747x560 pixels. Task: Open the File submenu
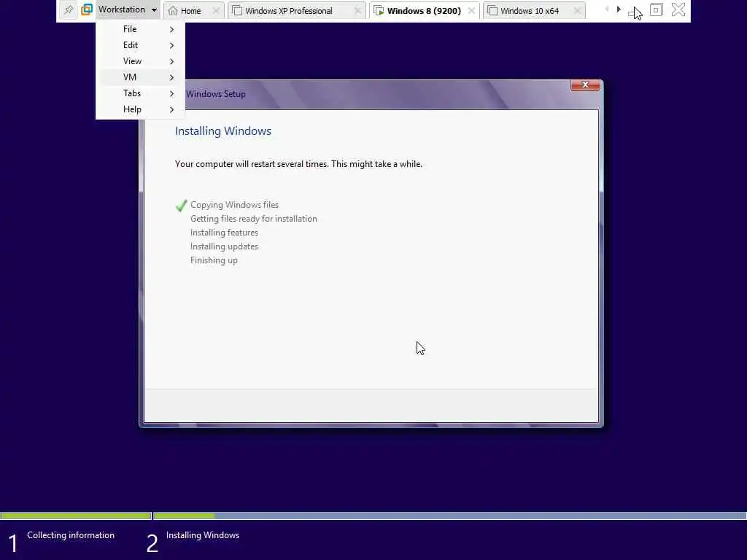140,29
